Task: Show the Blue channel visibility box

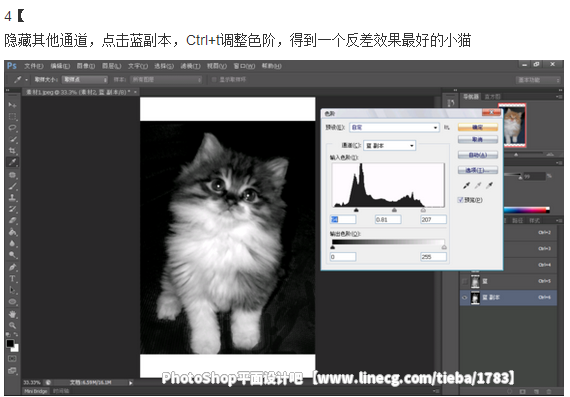Action: pos(465,281)
